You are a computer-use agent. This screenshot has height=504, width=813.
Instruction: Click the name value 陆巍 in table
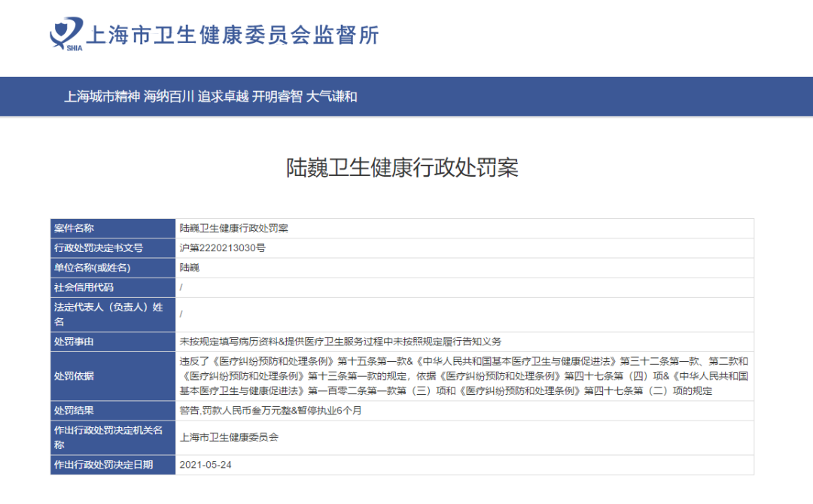pos(189,268)
